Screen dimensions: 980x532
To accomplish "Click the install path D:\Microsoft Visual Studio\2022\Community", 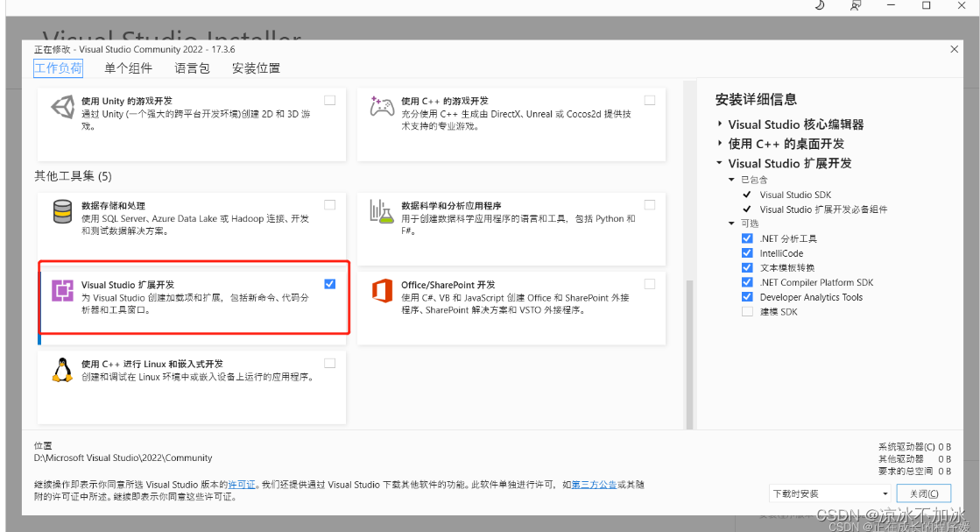I will tap(123, 458).
